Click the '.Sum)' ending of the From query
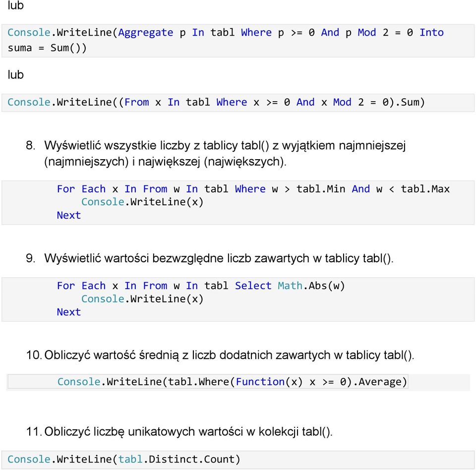This screenshot has width=476, height=470. click(x=409, y=102)
